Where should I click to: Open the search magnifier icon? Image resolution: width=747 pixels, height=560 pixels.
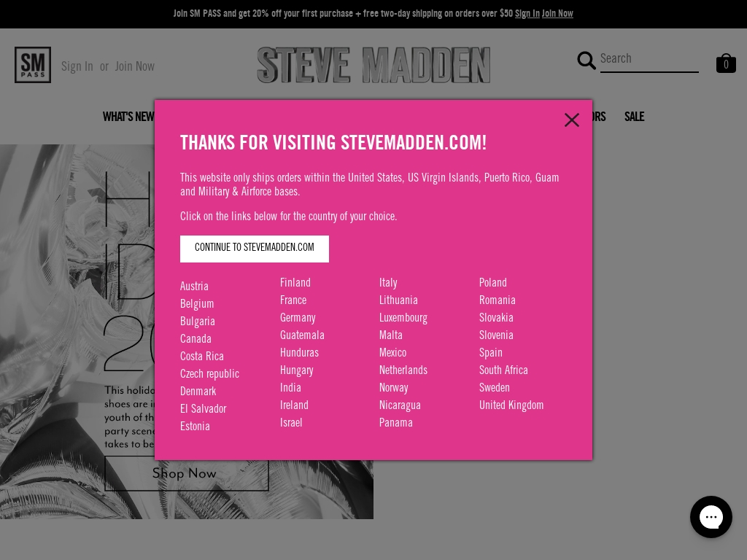point(587,61)
